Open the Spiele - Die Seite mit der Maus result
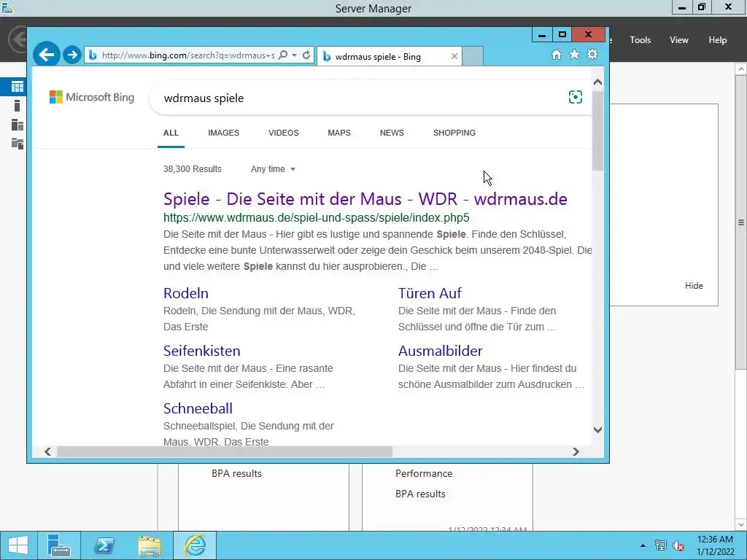 coord(365,198)
